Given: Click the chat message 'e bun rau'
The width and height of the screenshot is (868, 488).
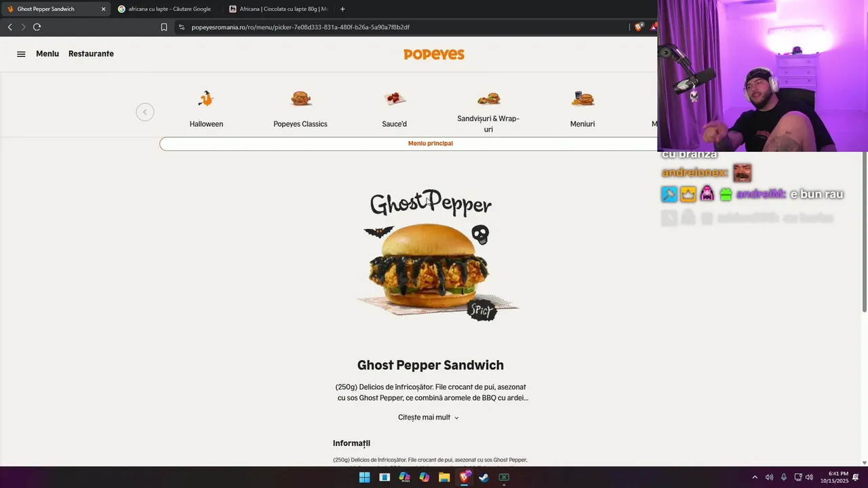Looking at the screenshot, I should tap(816, 195).
